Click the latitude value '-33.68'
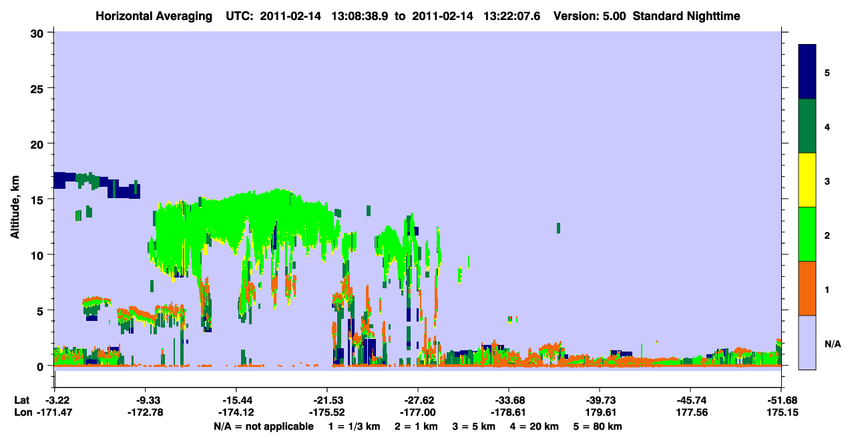 pos(509,400)
